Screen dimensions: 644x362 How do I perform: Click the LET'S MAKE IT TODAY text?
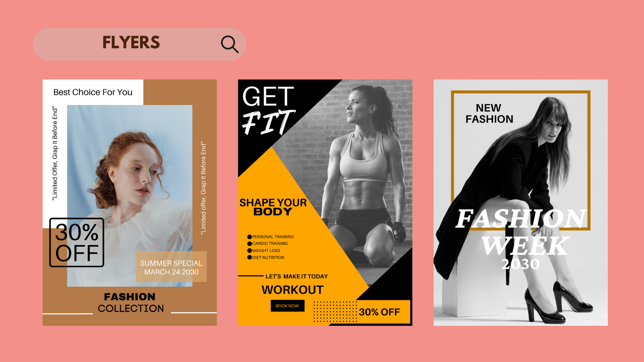tap(297, 277)
